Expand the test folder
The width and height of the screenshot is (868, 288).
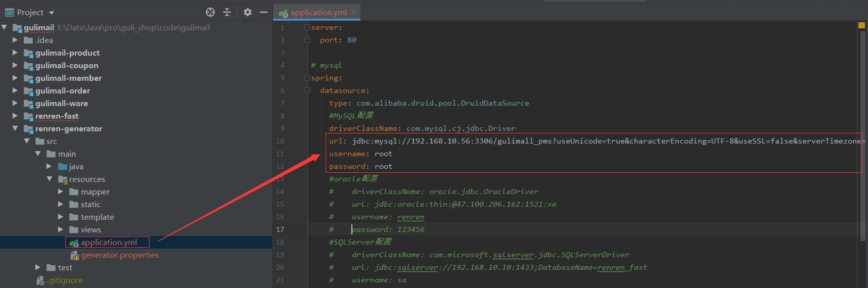[38, 267]
